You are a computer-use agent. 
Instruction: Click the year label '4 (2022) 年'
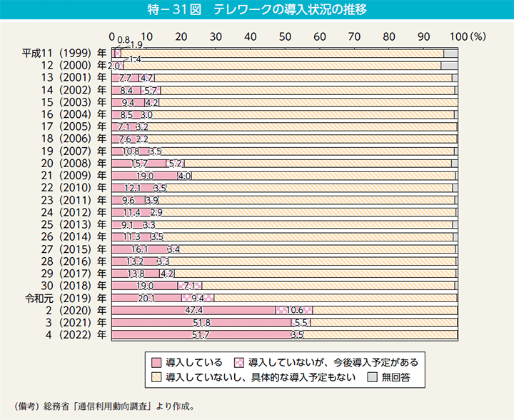pos(76,335)
